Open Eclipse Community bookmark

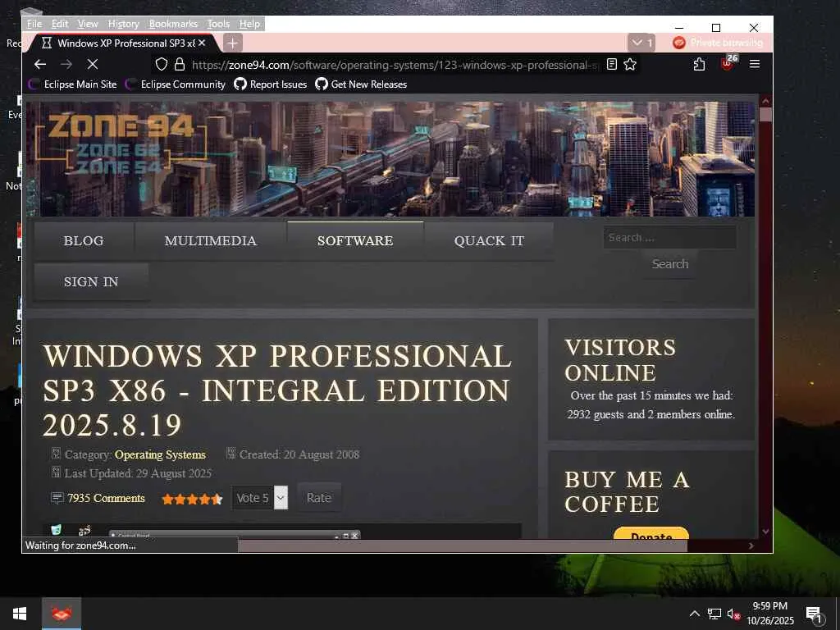tap(176, 84)
